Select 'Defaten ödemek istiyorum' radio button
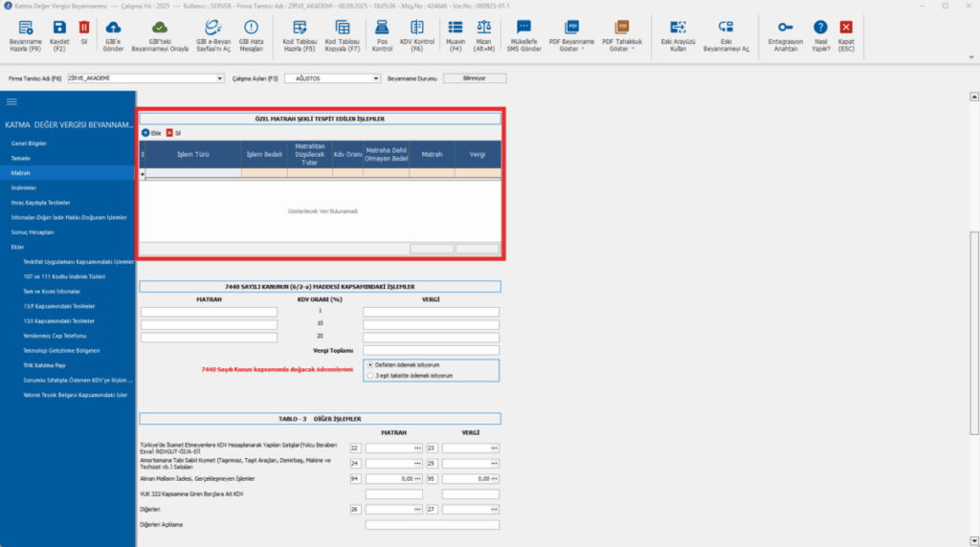The height and width of the screenshot is (547, 980). pos(370,364)
